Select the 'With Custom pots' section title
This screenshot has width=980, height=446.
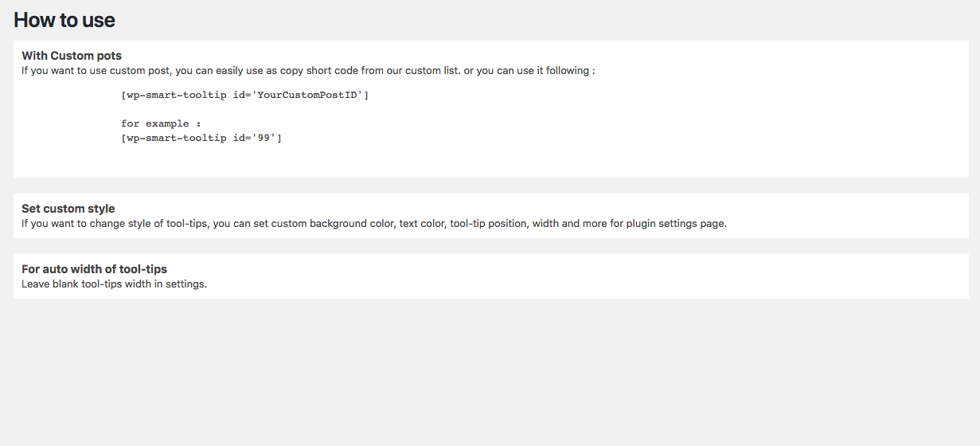(x=72, y=56)
